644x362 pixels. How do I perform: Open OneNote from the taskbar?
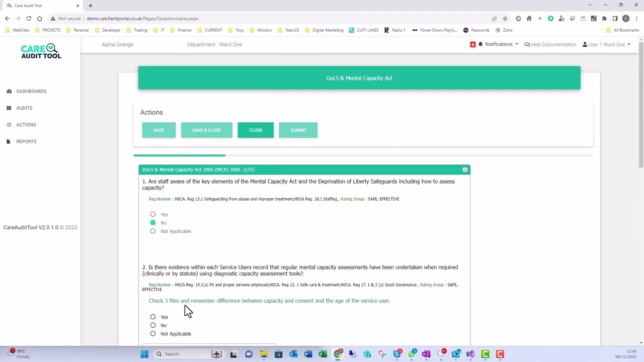tap(426, 354)
